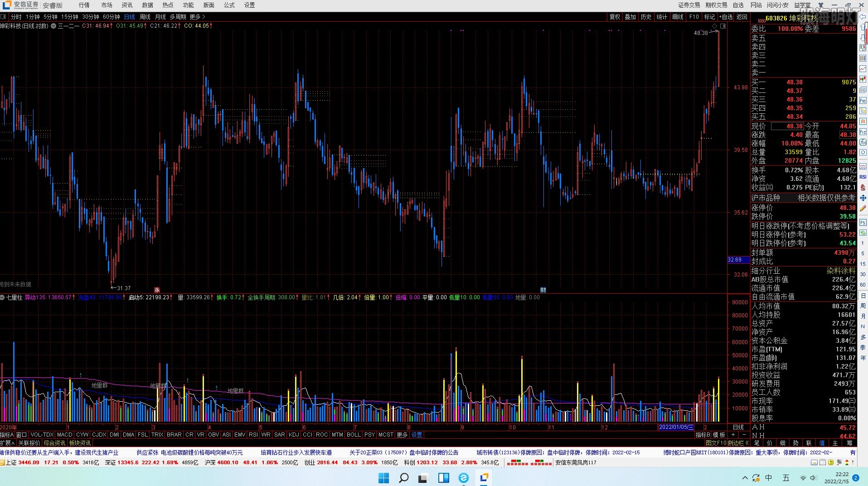The image size is (868, 486).
Task: Switch to the 60分钟 period tab
Action: tap(111, 17)
